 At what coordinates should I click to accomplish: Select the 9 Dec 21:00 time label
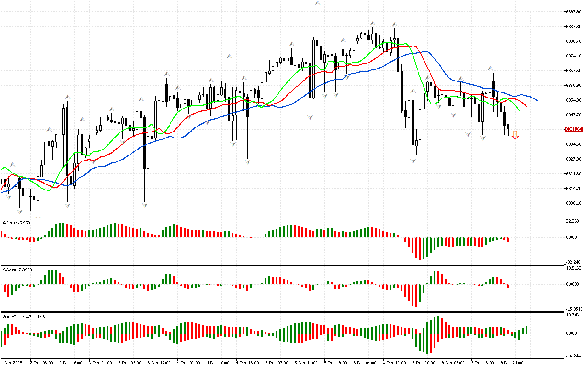point(512,363)
